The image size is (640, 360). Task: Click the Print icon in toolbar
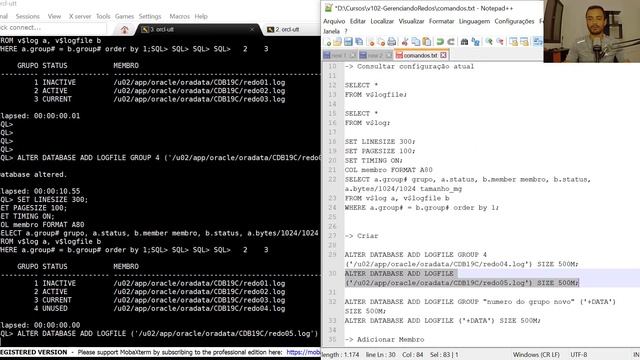tap(391, 42)
